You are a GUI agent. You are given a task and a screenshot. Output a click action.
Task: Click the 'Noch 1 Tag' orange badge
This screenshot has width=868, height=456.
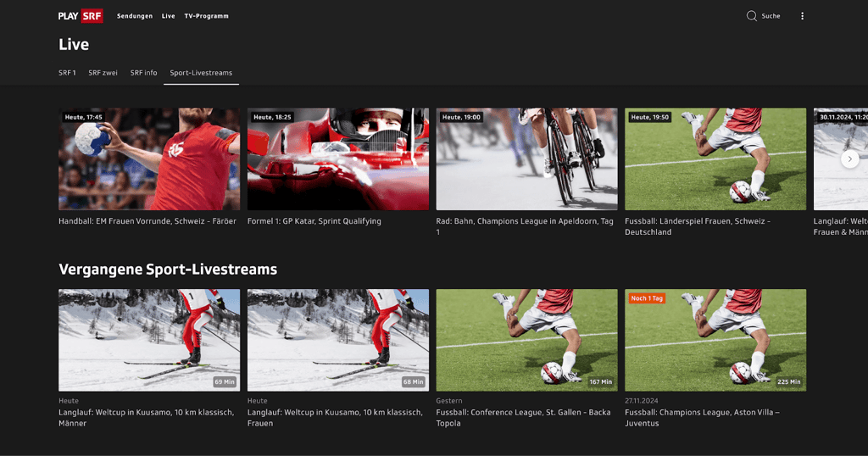(x=647, y=298)
